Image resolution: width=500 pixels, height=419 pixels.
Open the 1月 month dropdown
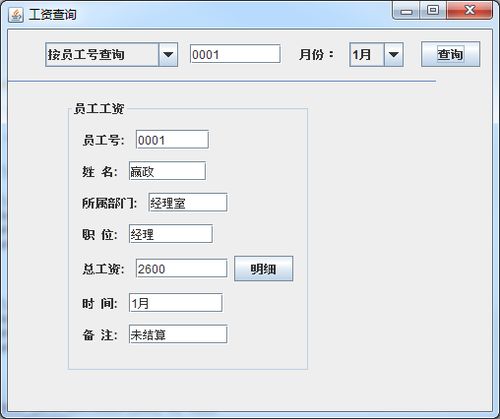(x=376, y=55)
